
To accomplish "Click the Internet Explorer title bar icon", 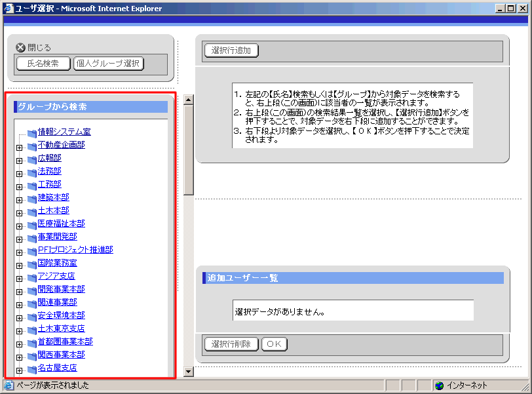I will [8, 8].
